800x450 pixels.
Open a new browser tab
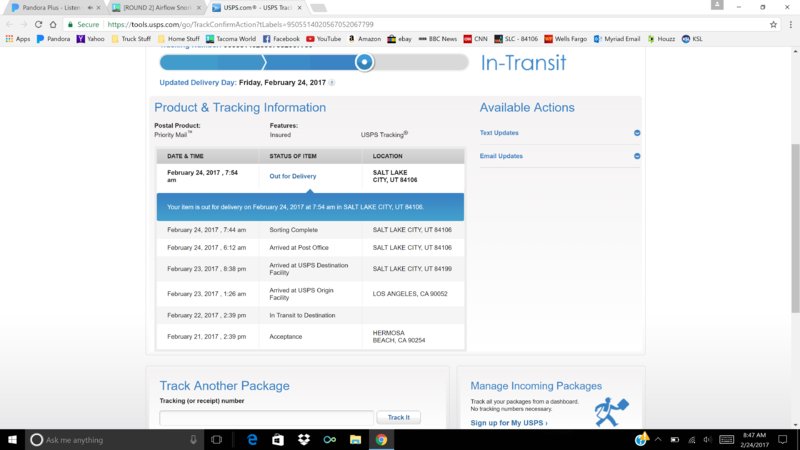318,8
